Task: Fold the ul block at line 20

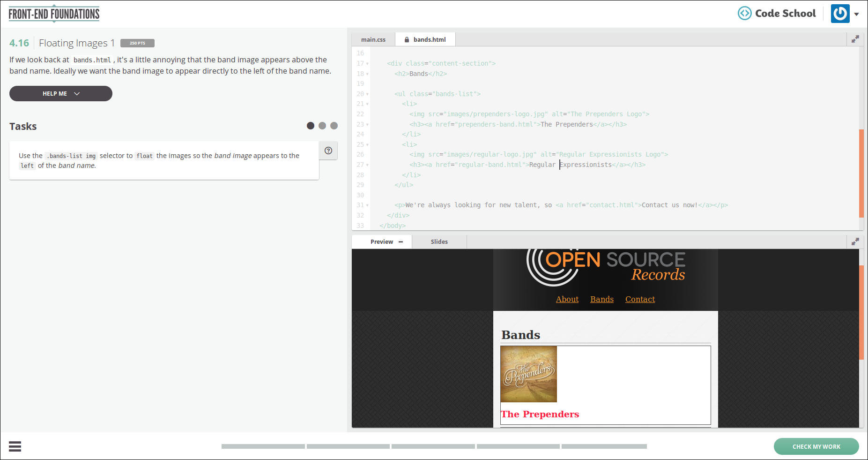Action: 367,94
